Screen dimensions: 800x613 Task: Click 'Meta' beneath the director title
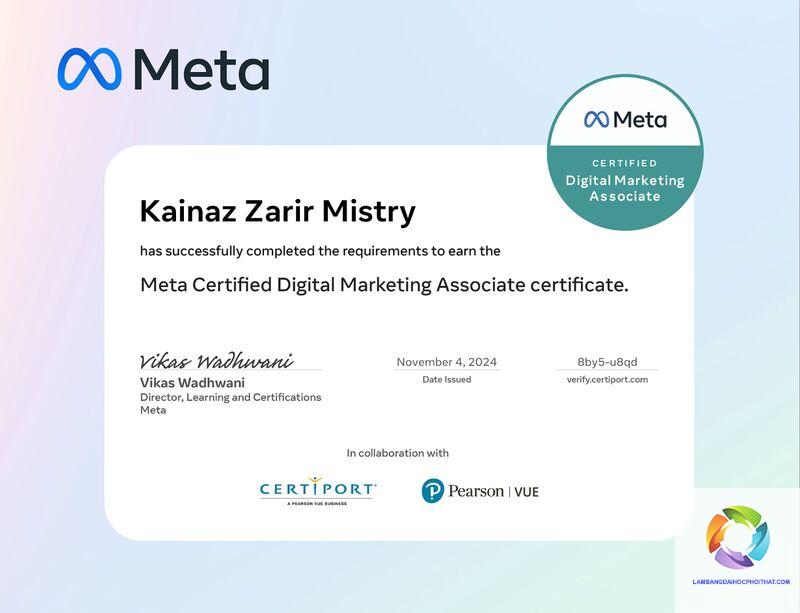point(153,410)
